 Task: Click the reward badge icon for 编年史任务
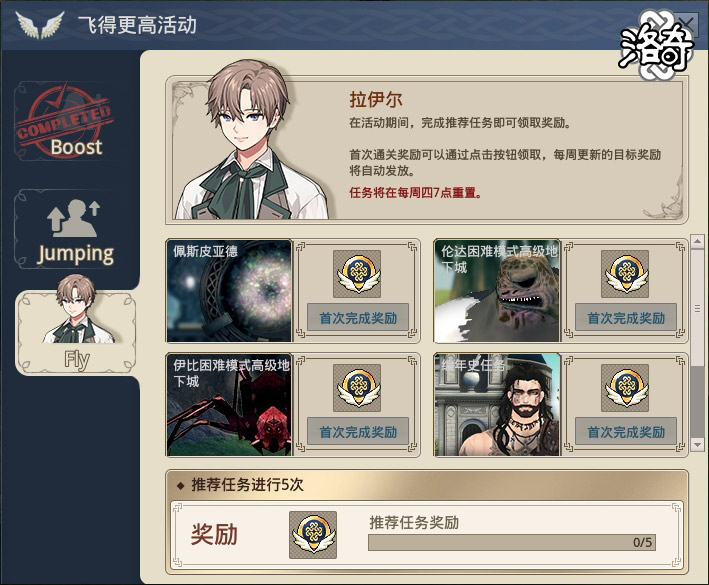pyautogui.click(x=625, y=388)
